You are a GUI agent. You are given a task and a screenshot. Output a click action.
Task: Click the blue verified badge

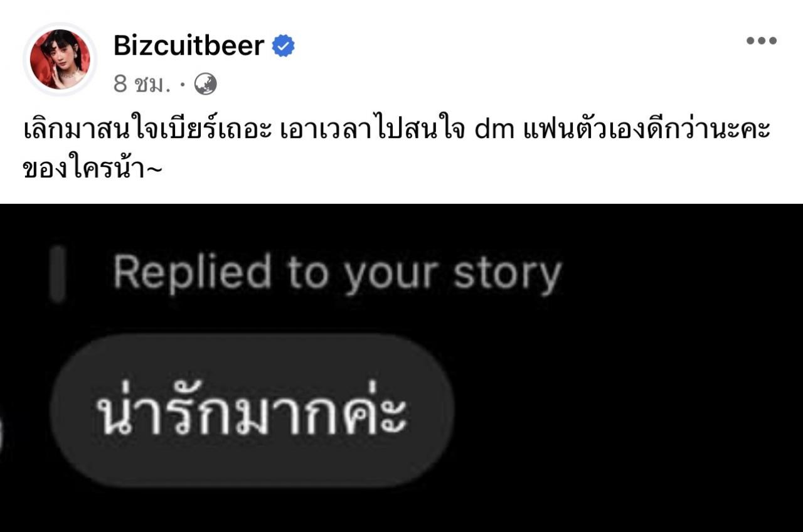coord(283,46)
